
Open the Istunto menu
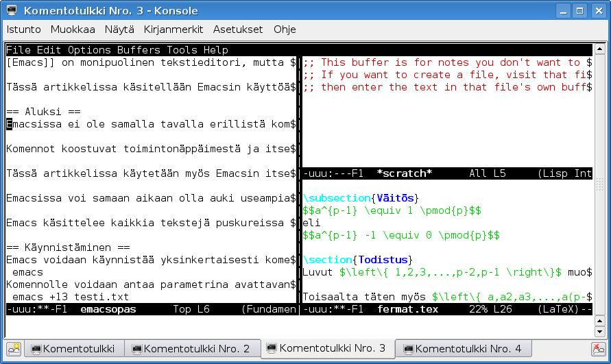[x=24, y=29]
